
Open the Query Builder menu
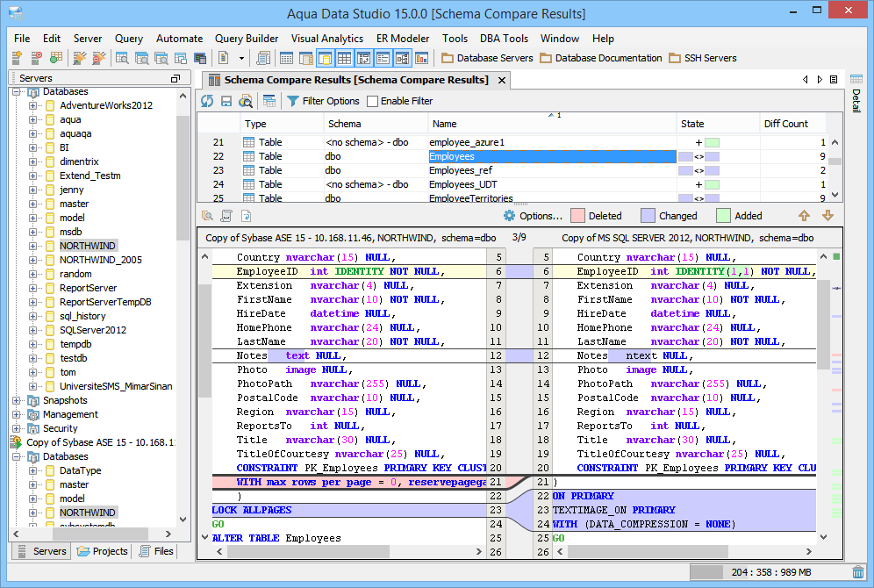247,39
